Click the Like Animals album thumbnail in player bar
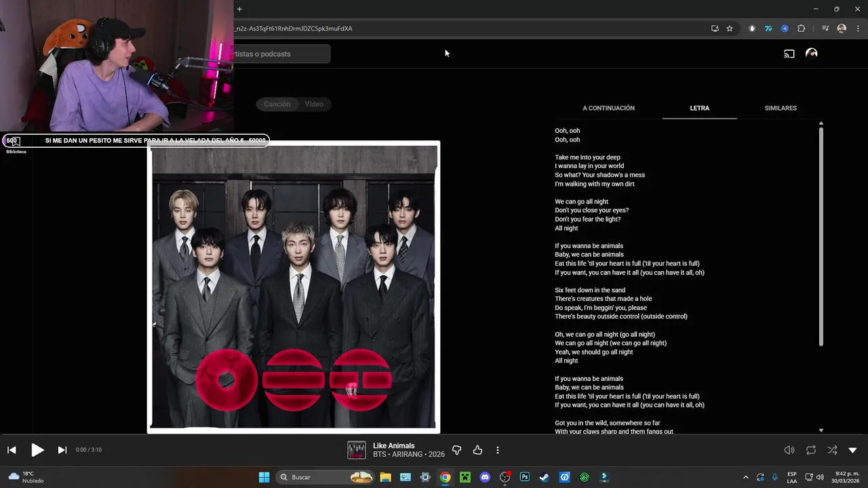The width and height of the screenshot is (868, 488). pyautogui.click(x=357, y=450)
